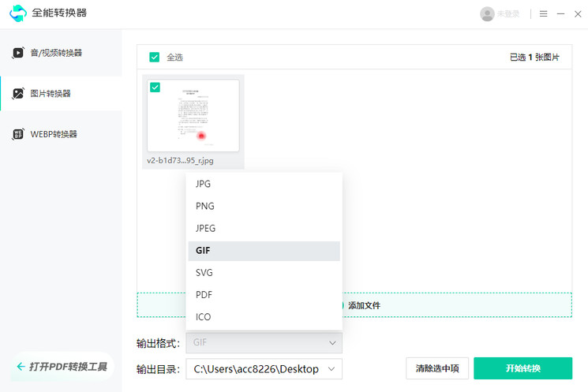Expand the 输出目录 path dropdown
The width and height of the screenshot is (588, 392).
pyautogui.click(x=333, y=369)
